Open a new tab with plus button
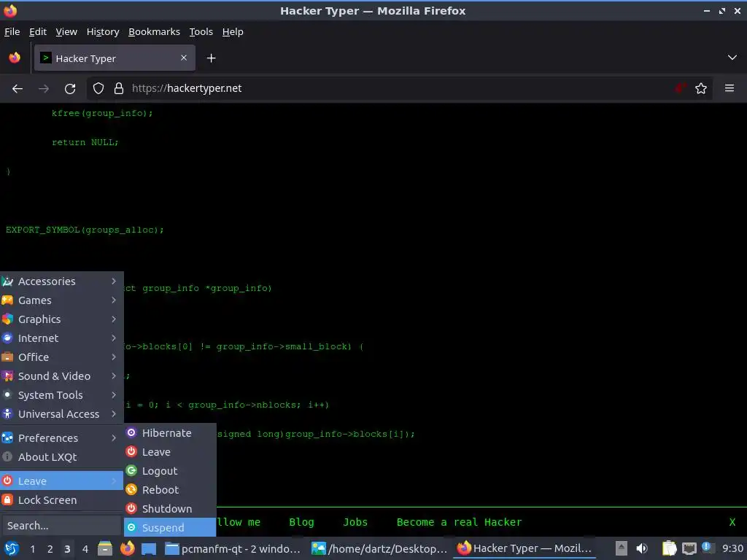 [211, 58]
